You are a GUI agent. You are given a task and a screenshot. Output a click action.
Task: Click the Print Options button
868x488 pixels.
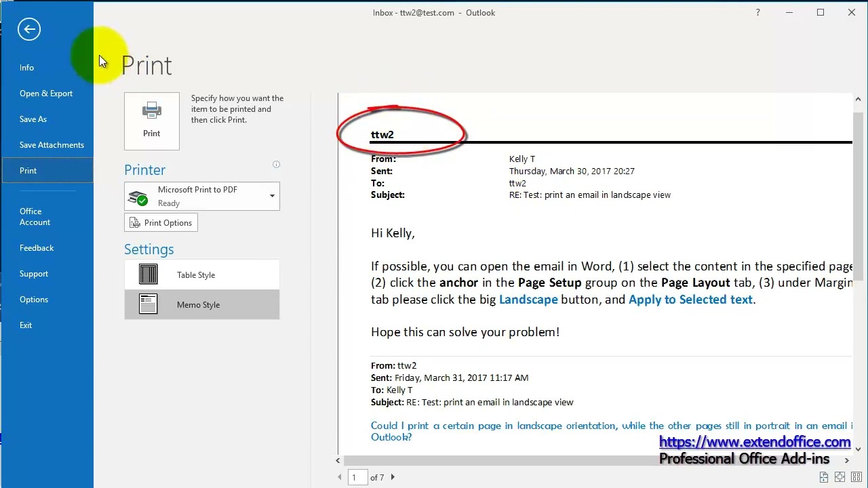coord(161,223)
